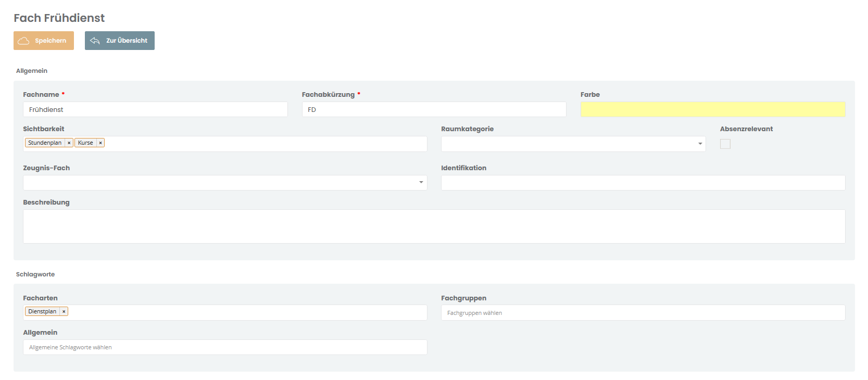Screen dimensions: 868x380
Task: Open the yellow Farbe color picker
Action: point(713,109)
